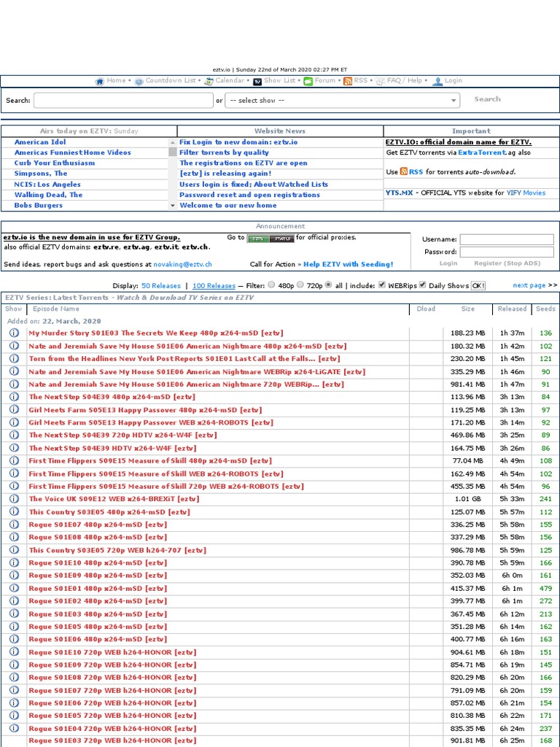
Task: Sort by the Seeds column header
Action: pyautogui.click(x=545, y=309)
